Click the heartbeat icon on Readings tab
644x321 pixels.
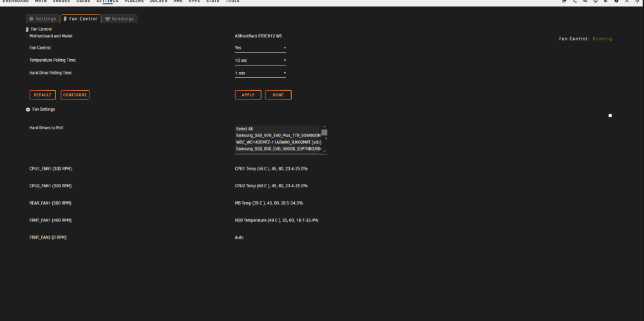pos(108,19)
